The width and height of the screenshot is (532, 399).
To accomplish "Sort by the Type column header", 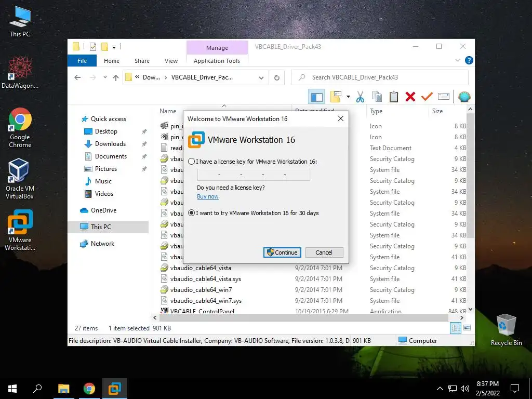I will point(376,111).
